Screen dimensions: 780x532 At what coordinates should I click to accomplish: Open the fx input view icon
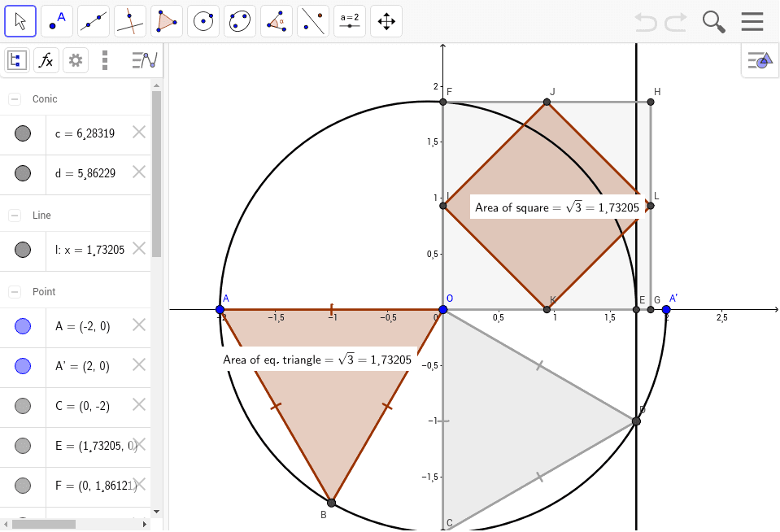click(x=46, y=59)
